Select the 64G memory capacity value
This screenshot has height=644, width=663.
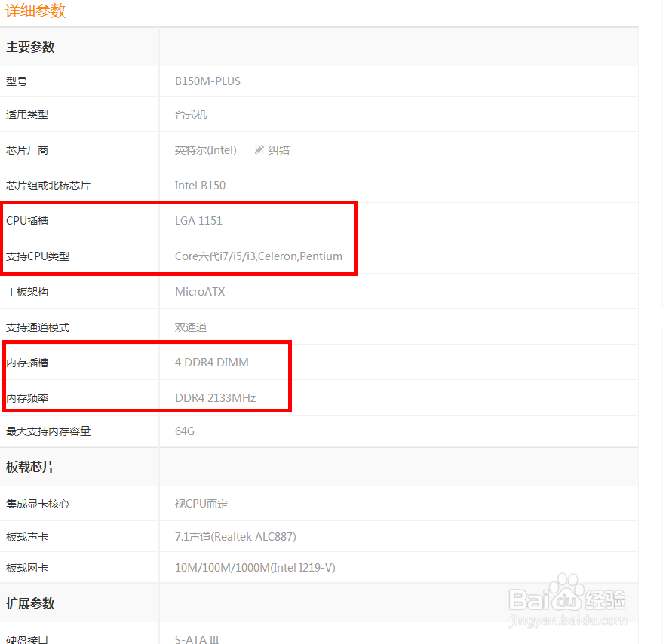pos(185,431)
